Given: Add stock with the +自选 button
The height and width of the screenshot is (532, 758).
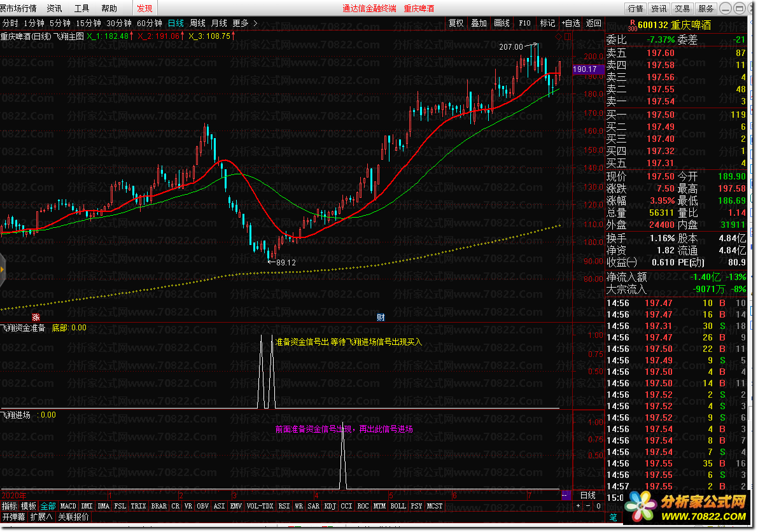Looking at the screenshot, I should (570, 23).
